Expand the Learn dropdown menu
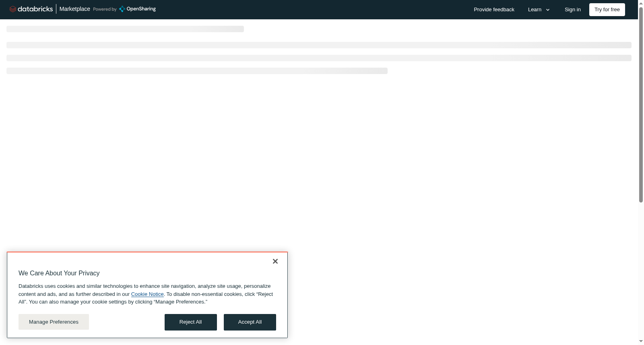This screenshot has width=644, height=345. [539, 10]
